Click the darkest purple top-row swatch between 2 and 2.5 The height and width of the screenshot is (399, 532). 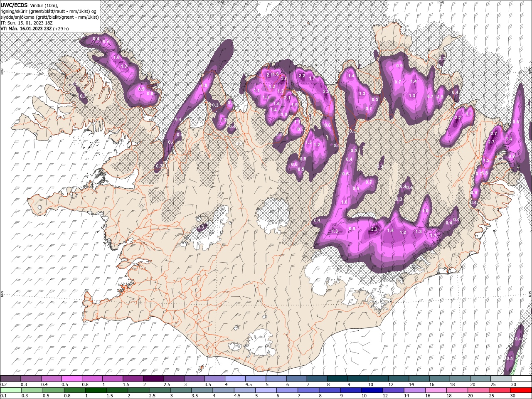[153, 379]
